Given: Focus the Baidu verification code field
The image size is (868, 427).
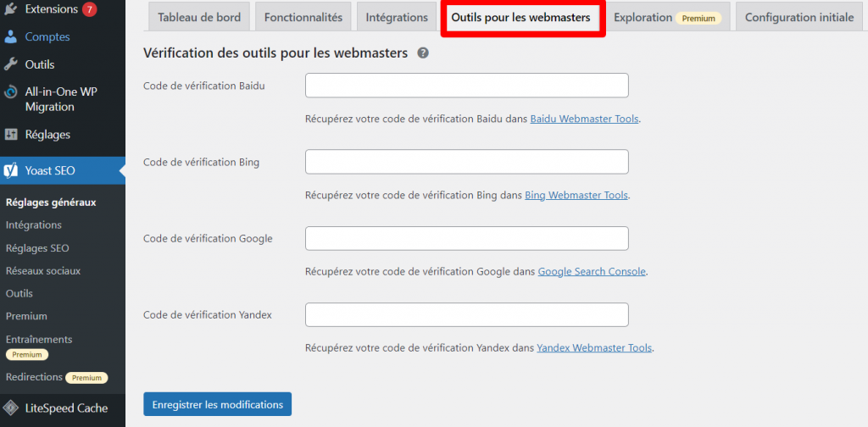Looking at the screenshot, I should pos(466,86).
